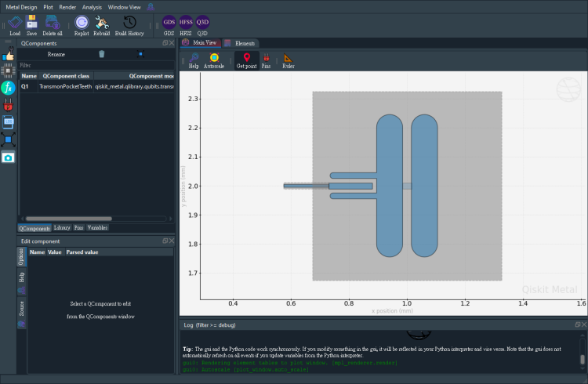Click the QComponents Filter input field
The height and width of the screenshot is (384, 588).
96,65
